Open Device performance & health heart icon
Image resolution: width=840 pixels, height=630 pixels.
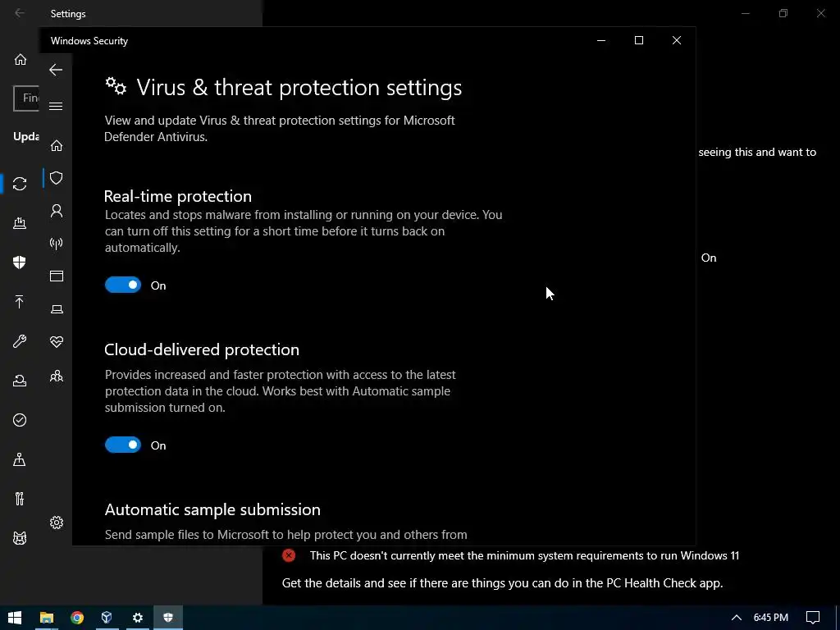[57, 342]
